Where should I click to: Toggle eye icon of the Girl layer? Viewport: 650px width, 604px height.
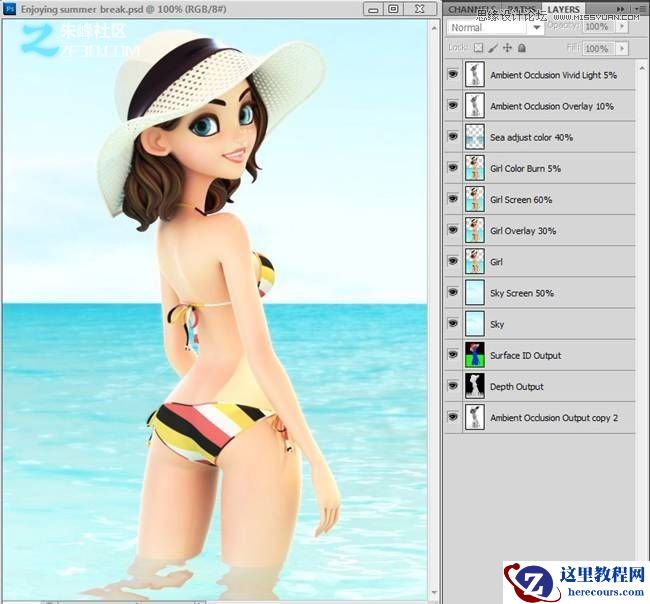pos(453,261)
